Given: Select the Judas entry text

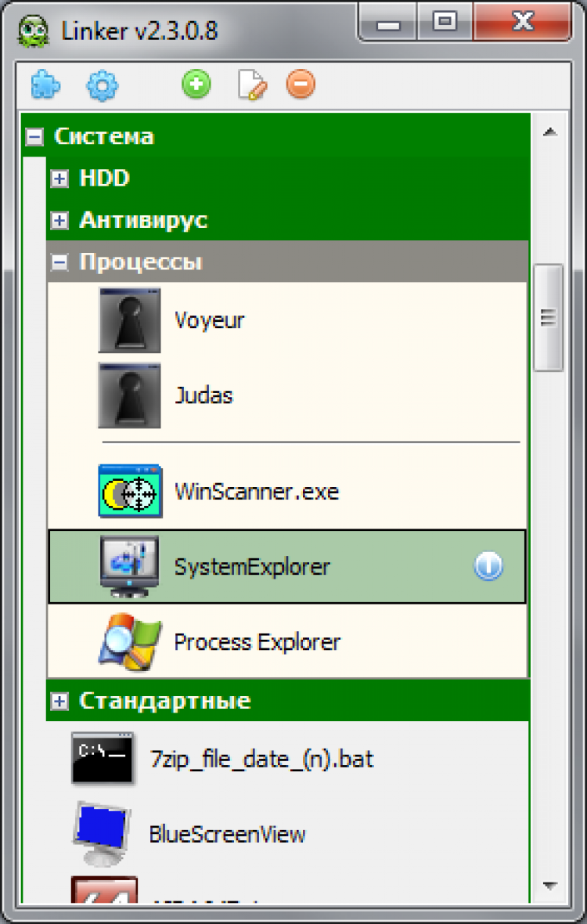Looking at the screenshot, I should pyautogui.click(x=203, y=395).
